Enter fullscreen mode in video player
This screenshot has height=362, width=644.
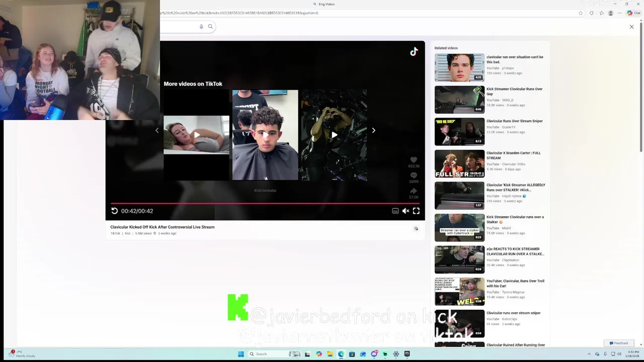click(x=416, y=211)
